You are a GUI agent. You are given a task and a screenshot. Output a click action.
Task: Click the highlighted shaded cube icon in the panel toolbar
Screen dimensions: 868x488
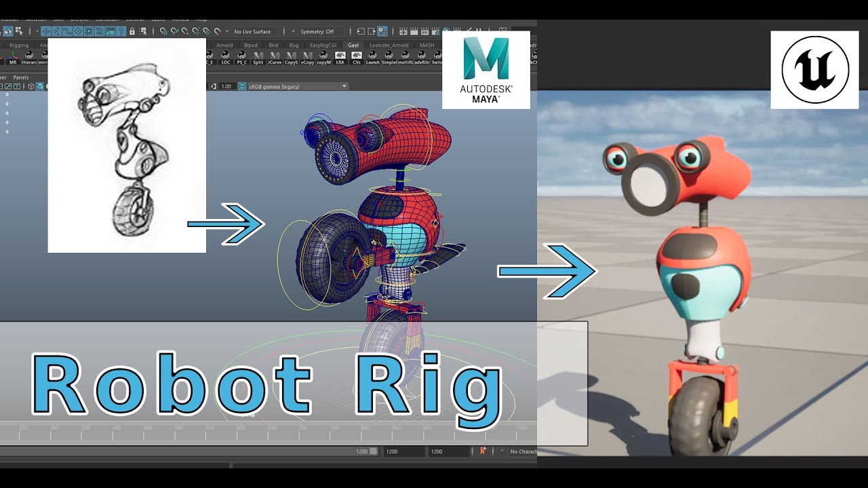[x=40, y=86]
